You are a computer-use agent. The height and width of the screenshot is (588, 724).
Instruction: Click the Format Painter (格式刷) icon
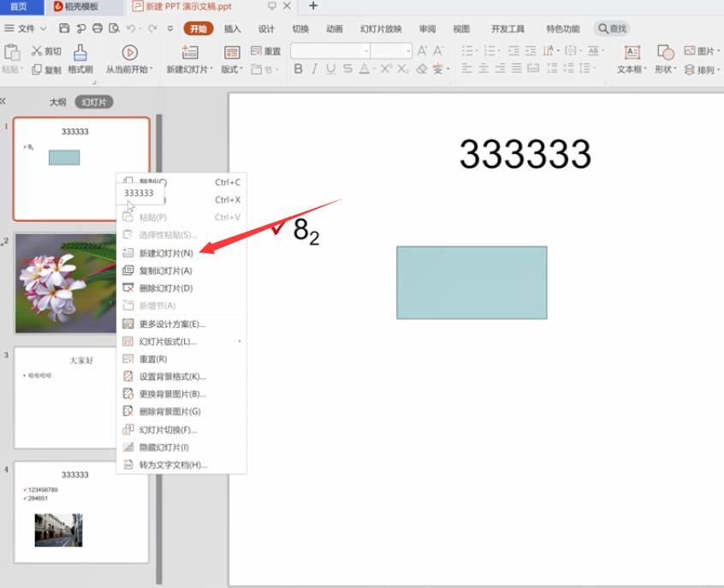pos(80,53)
